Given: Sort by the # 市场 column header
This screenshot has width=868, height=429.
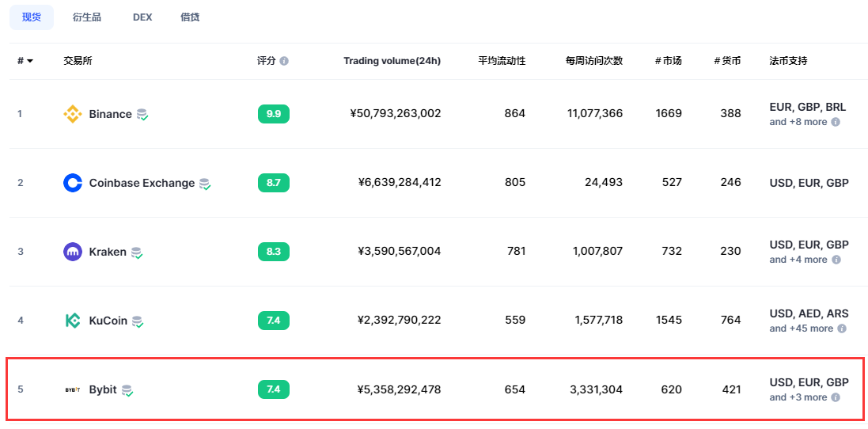Looking at the screenshot, I should point(668,61).
